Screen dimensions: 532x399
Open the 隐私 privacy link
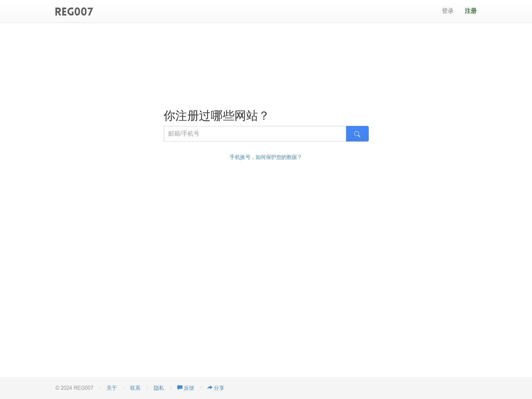159,388
